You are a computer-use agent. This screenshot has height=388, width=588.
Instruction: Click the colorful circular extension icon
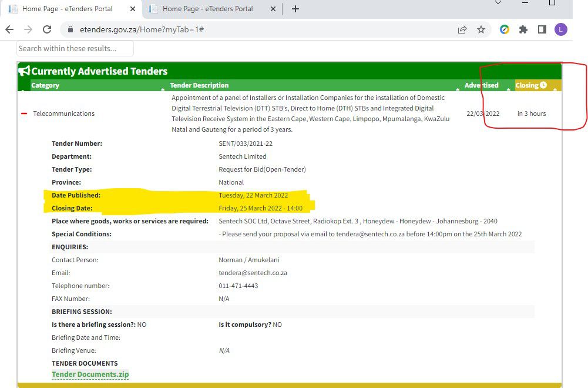(x=505, y=29)
